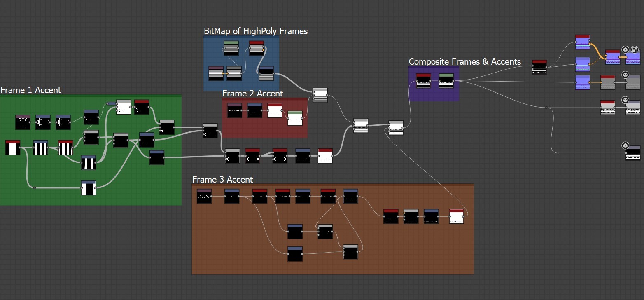
Task: Select the red-header node feeding normal output
Action: (x=613, y=57)
